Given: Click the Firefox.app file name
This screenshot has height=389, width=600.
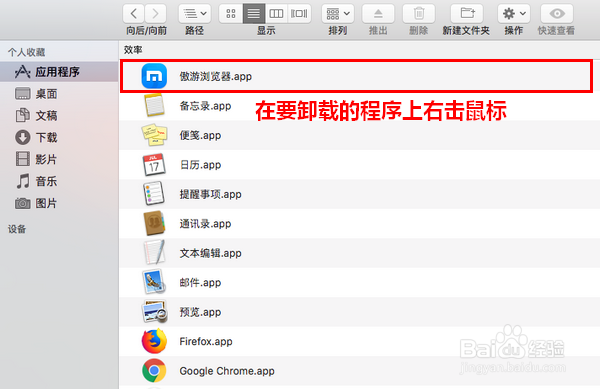Looking at the screenshot, I should pyautogui.click(x=206, y=342).
